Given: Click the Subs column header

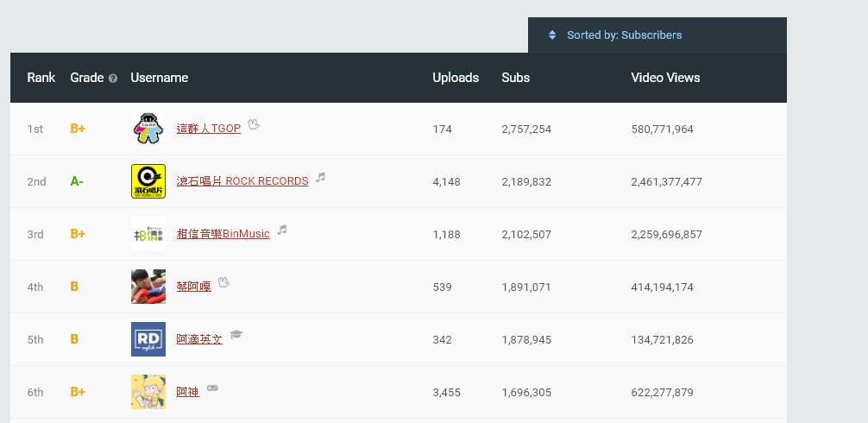Looking at the screenshot, I should pos(515,78).
